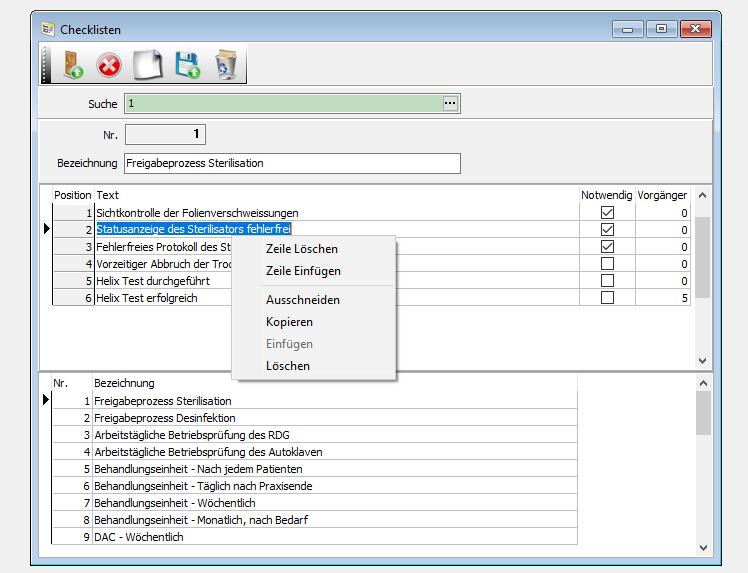
Task: Click the red cancel X icon
Action: [109, 66]
